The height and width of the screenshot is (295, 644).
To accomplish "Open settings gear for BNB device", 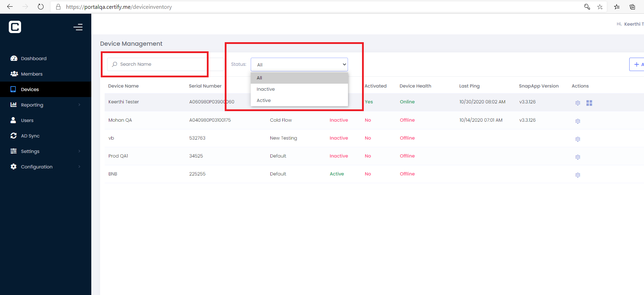I will (578, 175).
